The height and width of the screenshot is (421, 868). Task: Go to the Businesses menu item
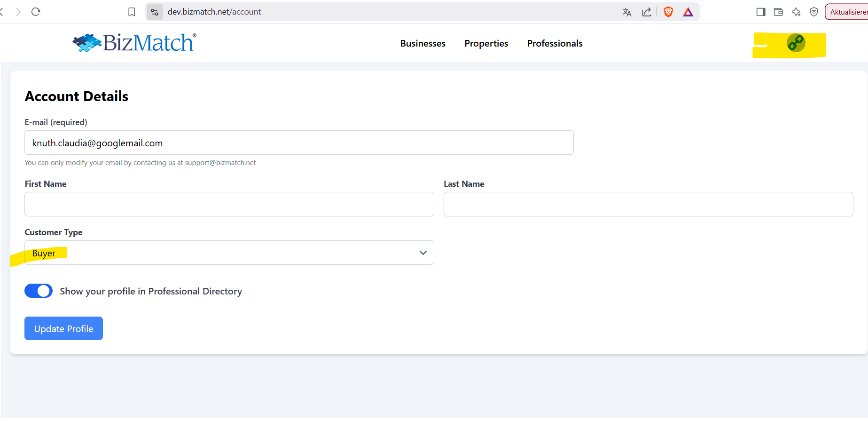click(422, 43)
